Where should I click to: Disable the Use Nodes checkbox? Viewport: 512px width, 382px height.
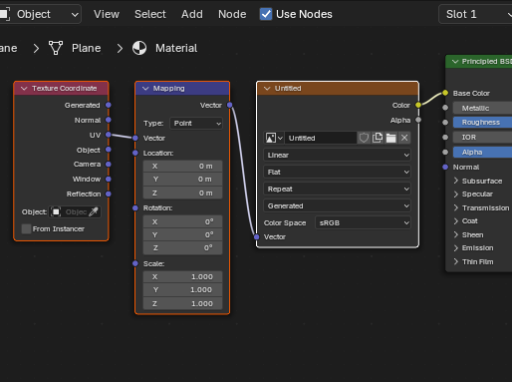[266, 14]
